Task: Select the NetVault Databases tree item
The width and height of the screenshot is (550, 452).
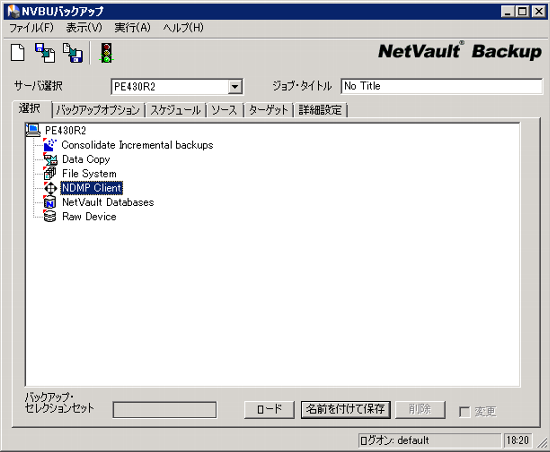Action: click(x=108, y=202)
